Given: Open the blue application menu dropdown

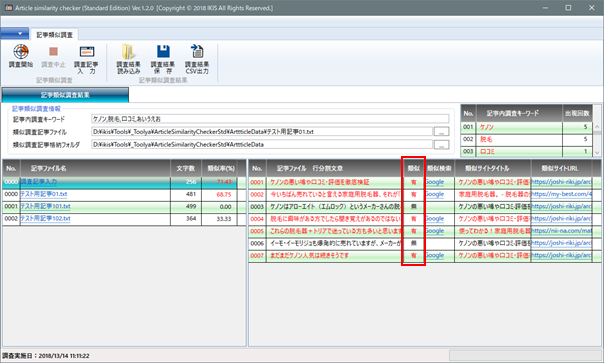Looking at the screenshot, I should [x=15, y=34].
